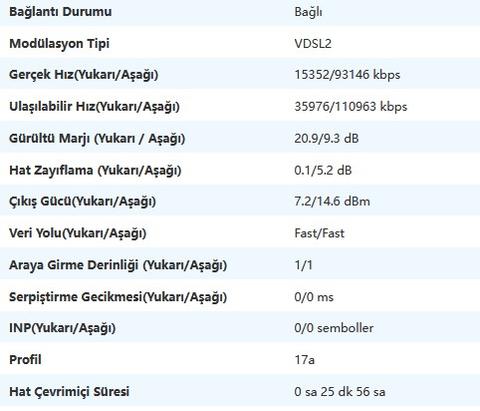The width and height of the screenshot is (480, 411).
Task: Select the 0/0 ms Serpiştirme Gecikmesi value
Action: point(314,297)
